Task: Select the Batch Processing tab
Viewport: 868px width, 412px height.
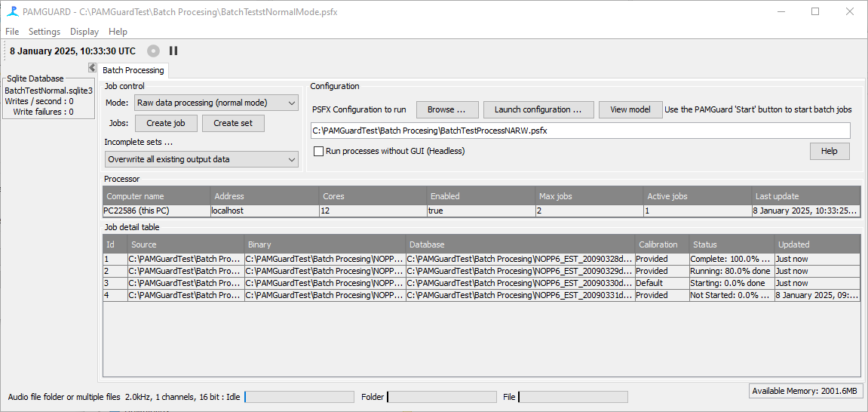Action: point(133,70)
